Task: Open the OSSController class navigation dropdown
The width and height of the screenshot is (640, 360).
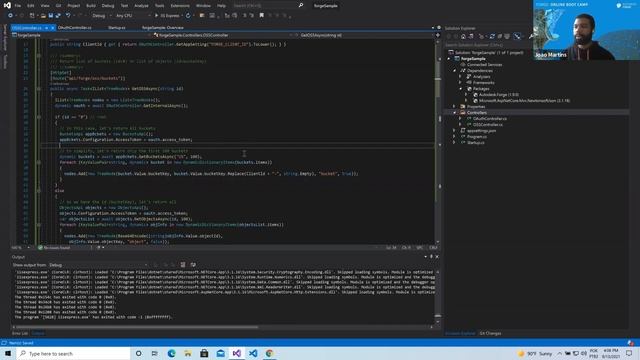Action: pos(224,35)
